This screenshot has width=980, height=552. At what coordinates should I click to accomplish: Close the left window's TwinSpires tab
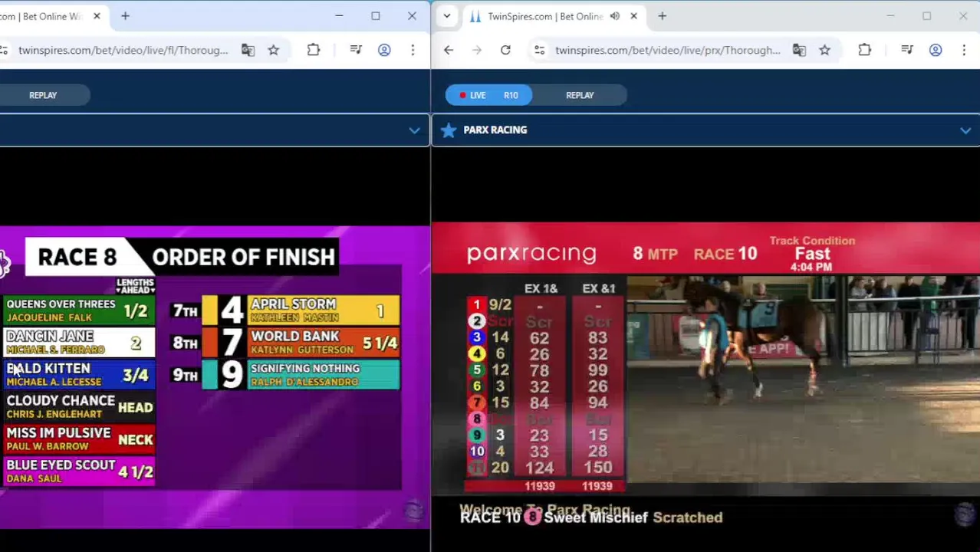pos(97,16)
